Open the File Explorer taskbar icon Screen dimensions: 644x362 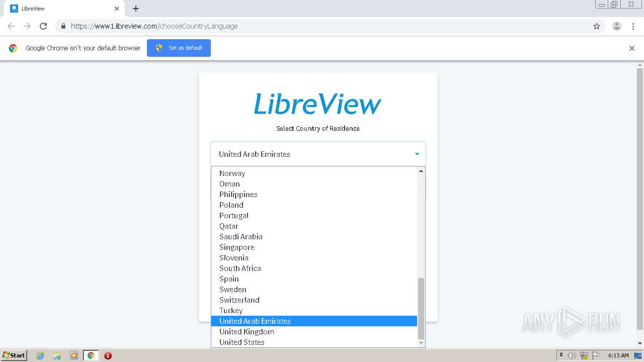coord(57,355)
